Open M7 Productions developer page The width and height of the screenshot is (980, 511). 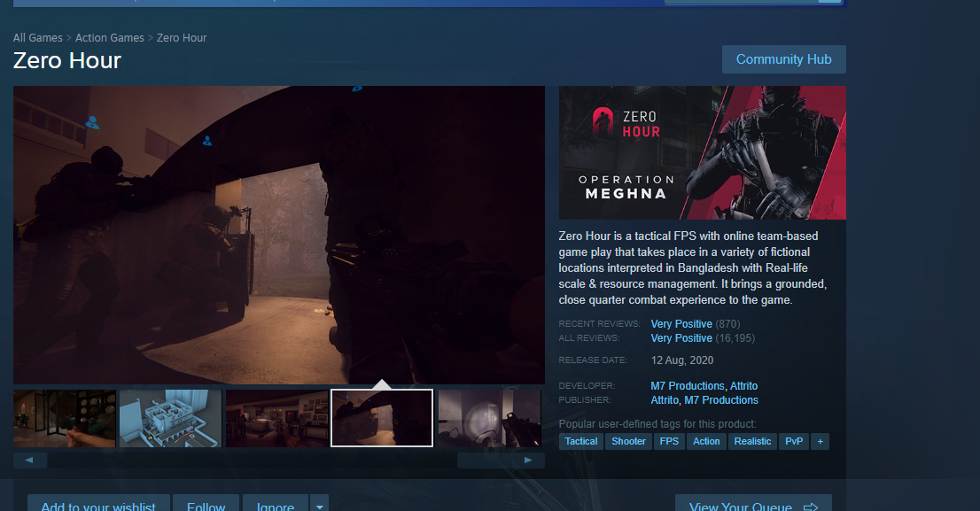click(x=687, y=386)
